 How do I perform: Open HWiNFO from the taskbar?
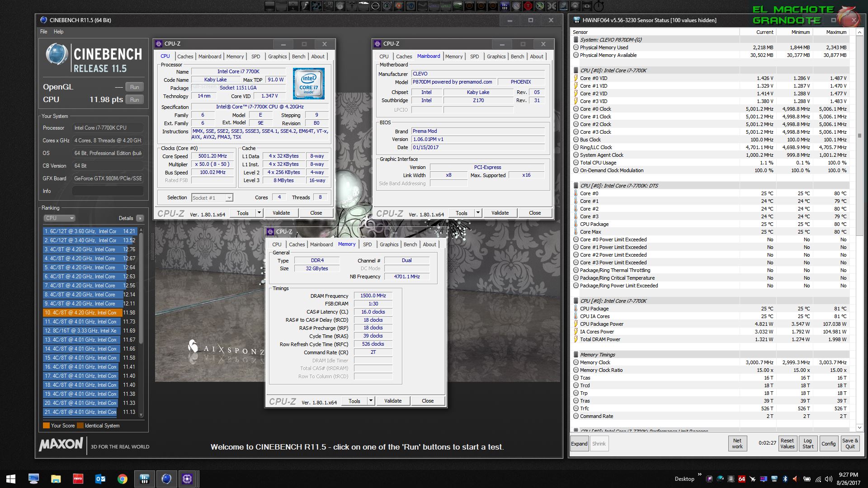click(x=145, y=479)
